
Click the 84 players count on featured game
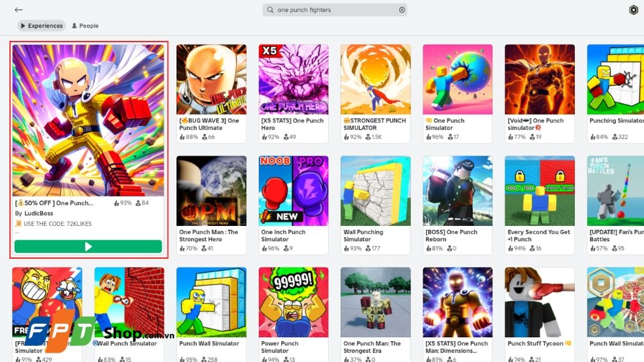[142, 202]
